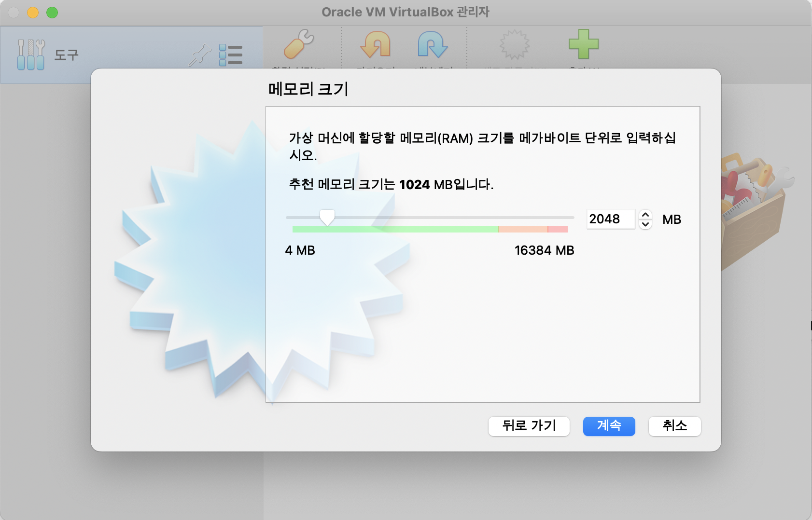This screenshot has height=520, width=812.
Task: Click the 'Oracle VM VirtualBox 관리자' window title
Action: coord(406,12)
